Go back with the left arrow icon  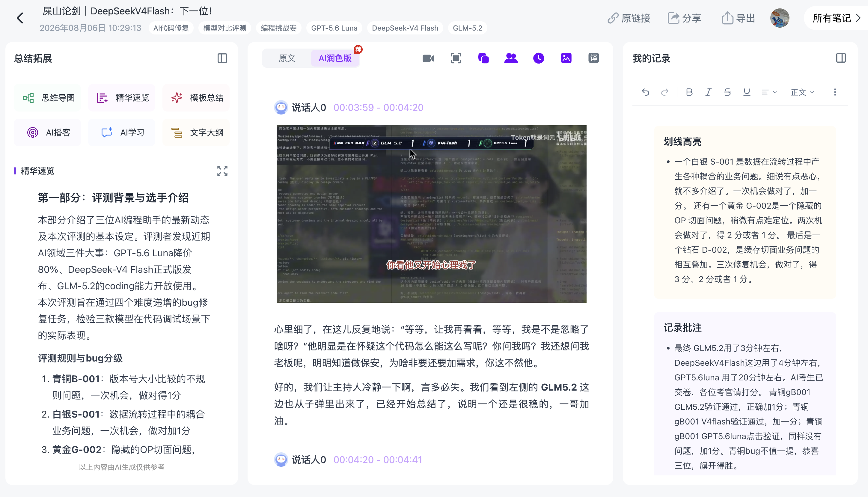tap(20, 18)
